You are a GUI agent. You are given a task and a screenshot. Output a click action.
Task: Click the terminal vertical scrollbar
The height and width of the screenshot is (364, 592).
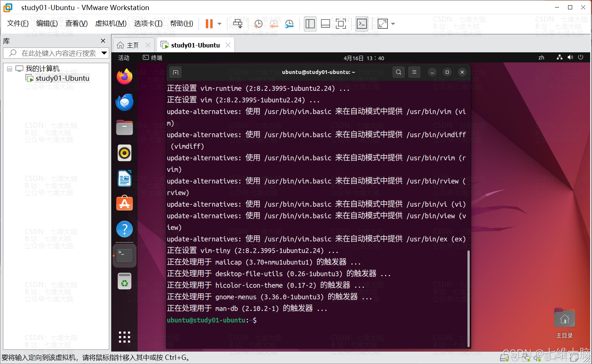point(468,298)
